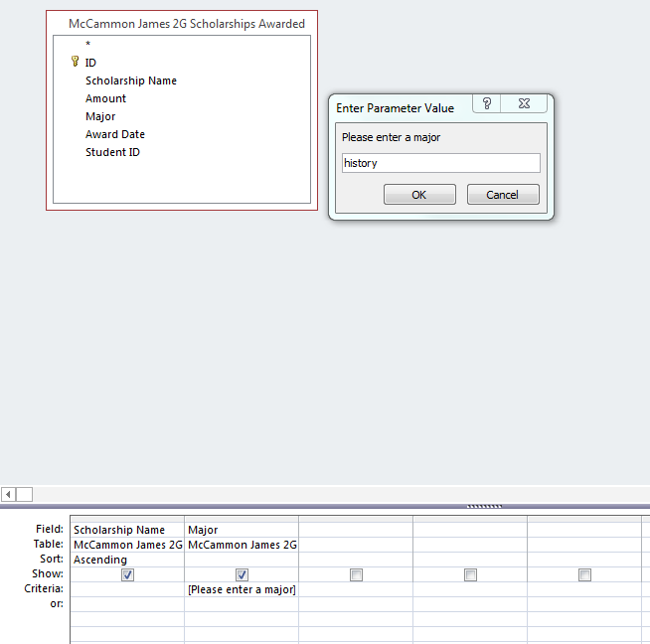
Task: Select Student ID in the table field list
Action: click(112, 152)
